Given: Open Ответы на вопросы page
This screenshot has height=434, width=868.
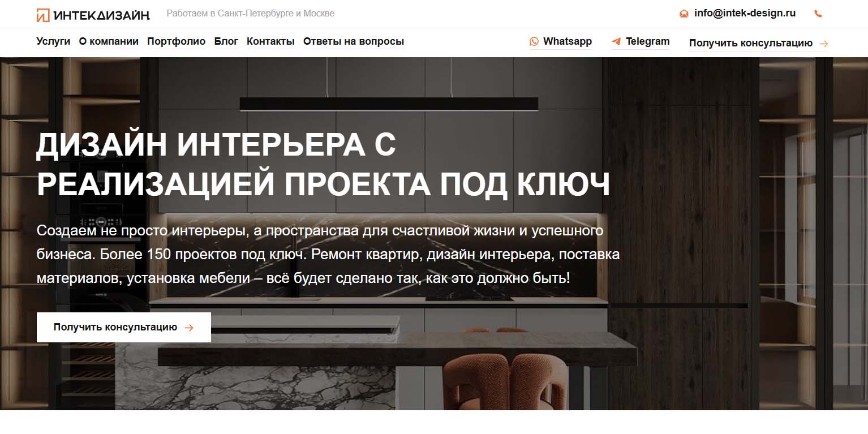Looking at the screenshot, I should (354, 41).
